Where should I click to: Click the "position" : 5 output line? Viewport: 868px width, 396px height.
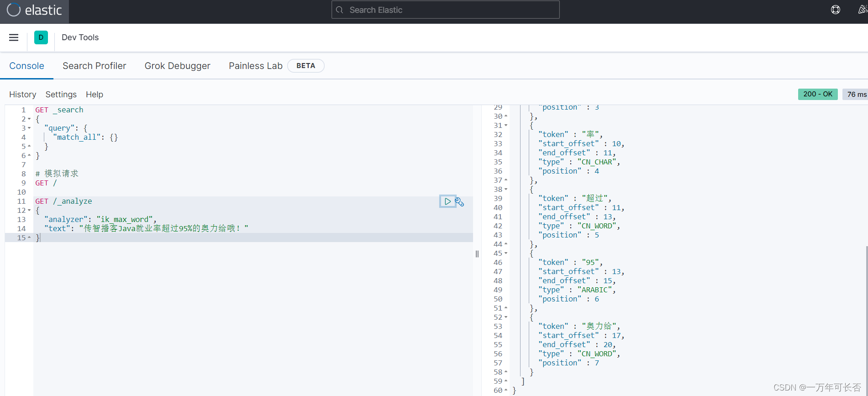tap(568, 235)
